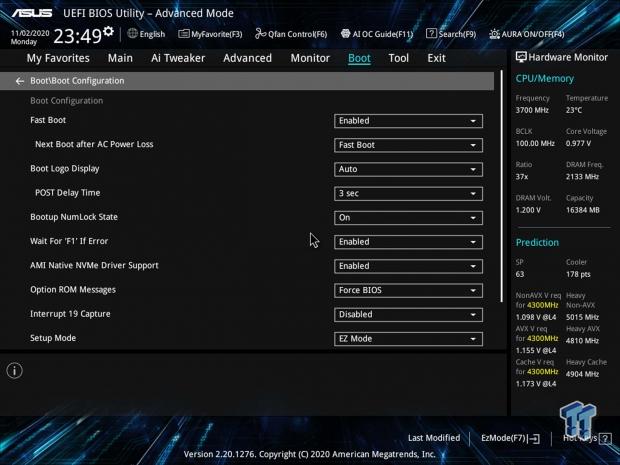The image size is (620, 465).
Task: Switch to the Exit tab
Action: tap(437, 58)
